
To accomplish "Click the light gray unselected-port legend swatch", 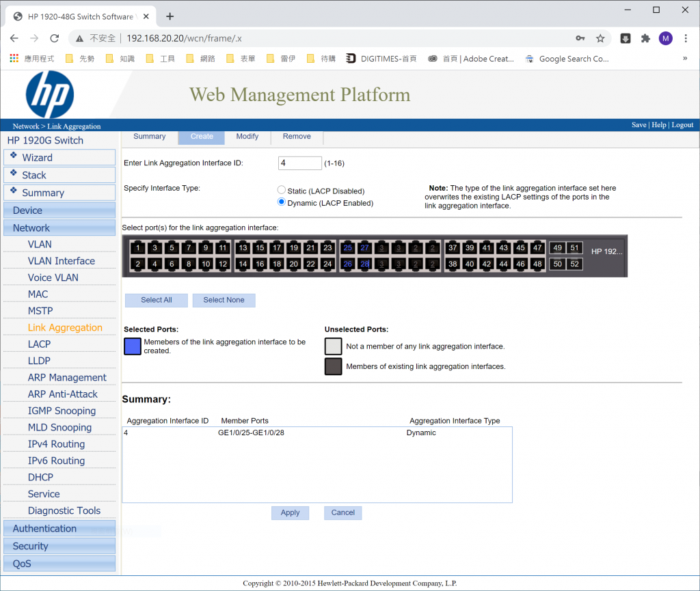I will (x=334, y=346).
